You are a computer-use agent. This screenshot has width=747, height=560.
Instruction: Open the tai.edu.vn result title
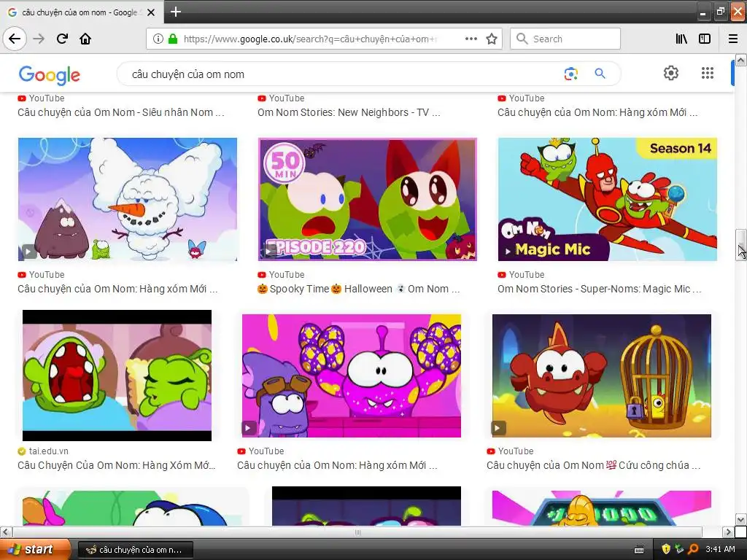[117, 465]
